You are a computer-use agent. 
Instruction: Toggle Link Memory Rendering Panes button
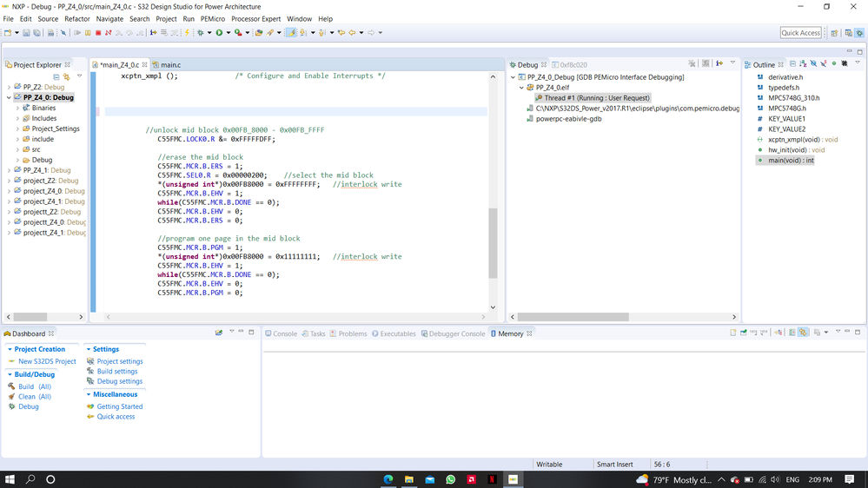803,333
